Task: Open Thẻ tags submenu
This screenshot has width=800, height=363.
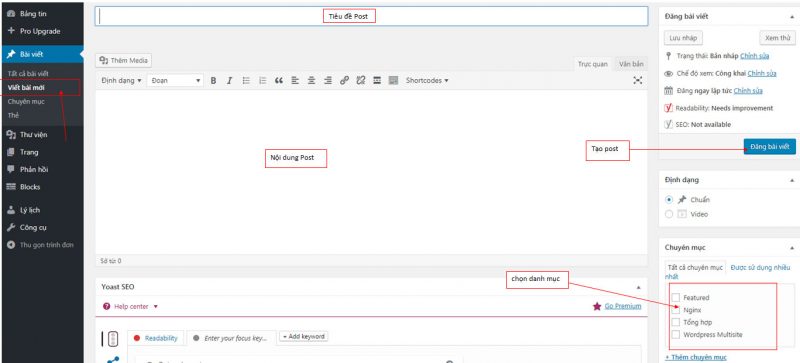Action: (13, 115)
